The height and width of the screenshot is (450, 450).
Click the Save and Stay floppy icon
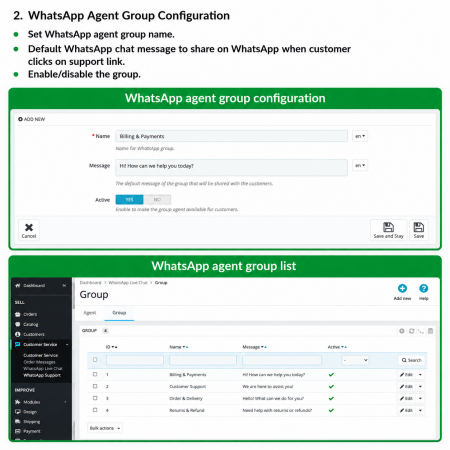(x=388, y=227)
